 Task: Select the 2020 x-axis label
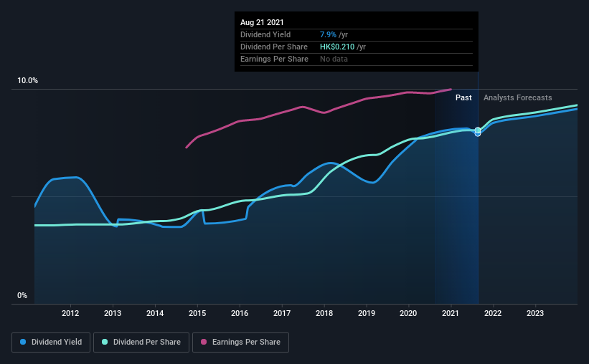click(x=408, y=313)
